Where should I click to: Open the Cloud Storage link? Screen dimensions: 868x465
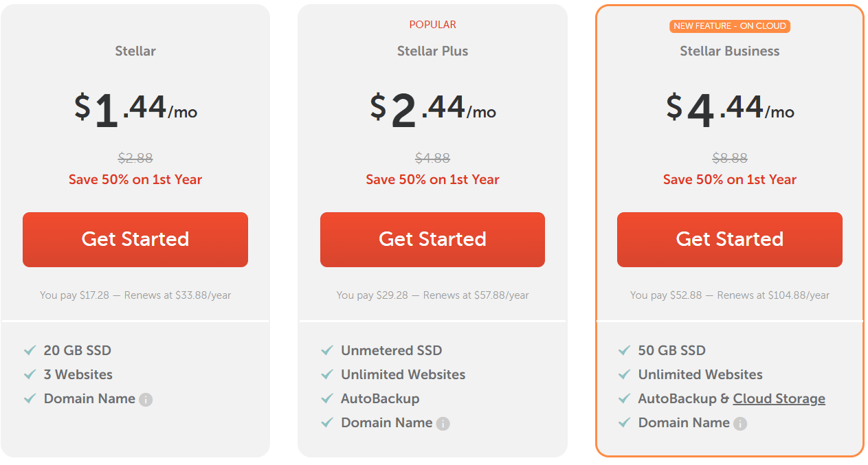pyautogui.click(x=779, y=398)
